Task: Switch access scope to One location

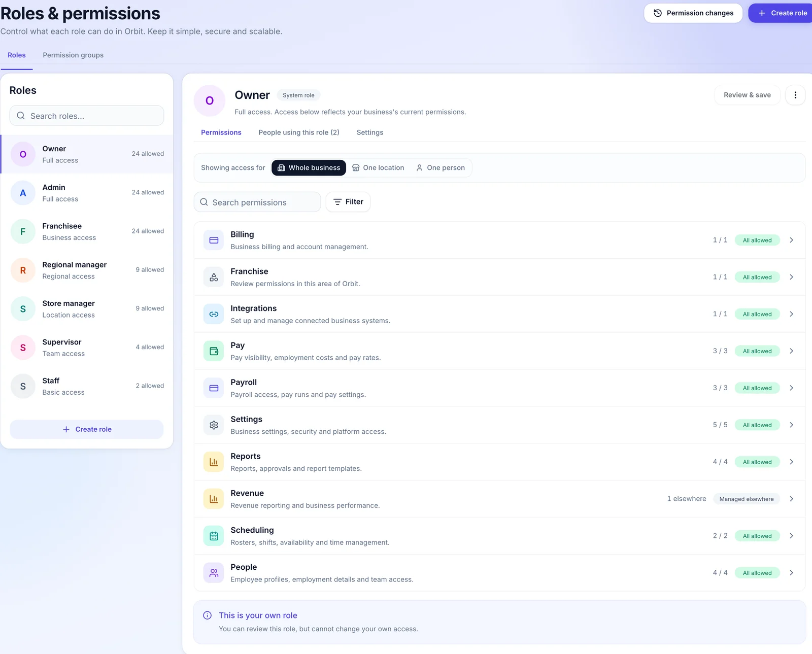Action: coord(378,167)
